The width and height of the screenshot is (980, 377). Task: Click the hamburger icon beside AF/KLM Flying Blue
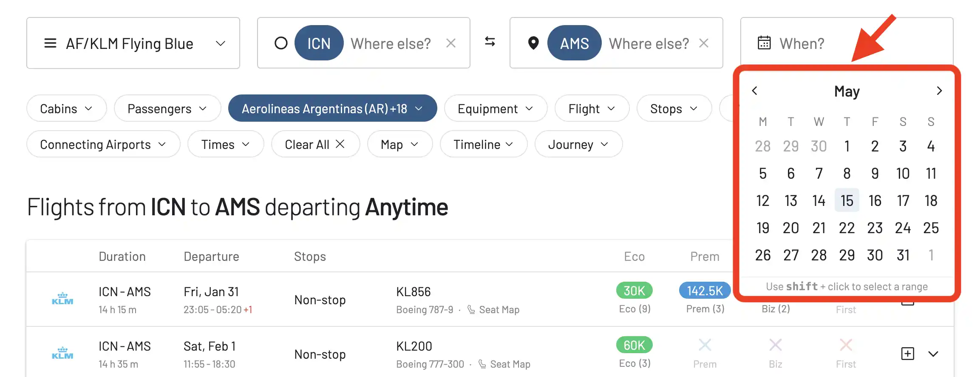tap(50, 43)
